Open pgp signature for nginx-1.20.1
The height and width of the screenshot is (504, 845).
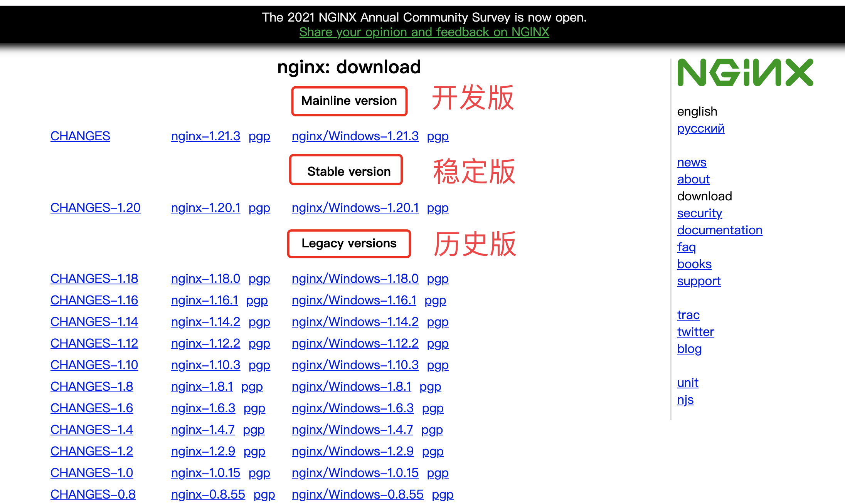point(259,208)
